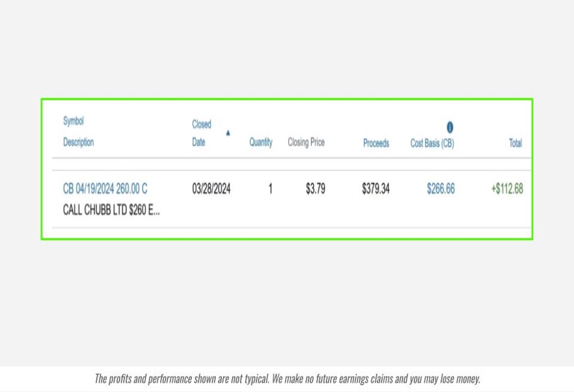The image size is (574, 392).
Task: Click the +$112.68 total gain value
Action: (507, 189)
